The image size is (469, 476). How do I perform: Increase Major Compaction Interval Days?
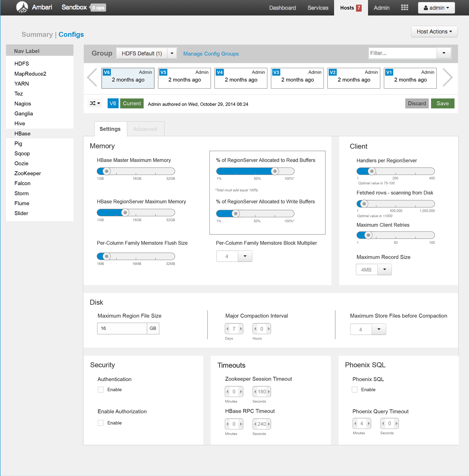coord(241,329)
